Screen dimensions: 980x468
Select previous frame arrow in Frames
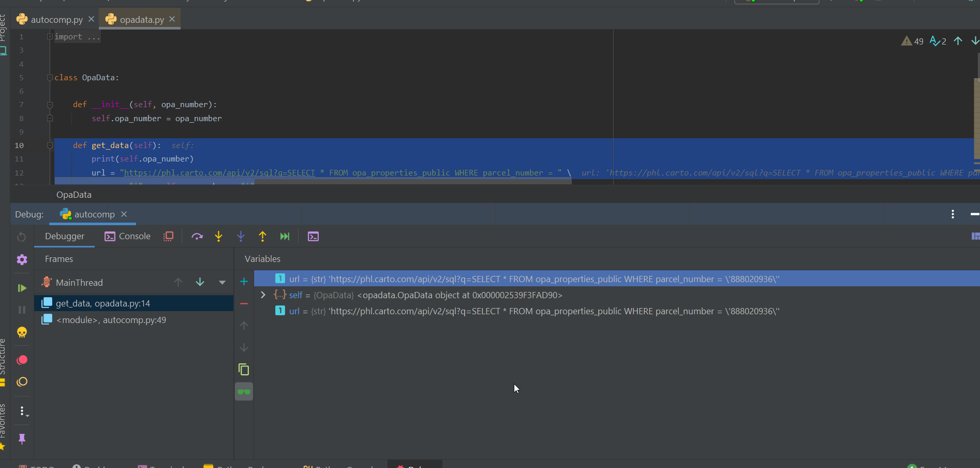[x=179, y=282]
